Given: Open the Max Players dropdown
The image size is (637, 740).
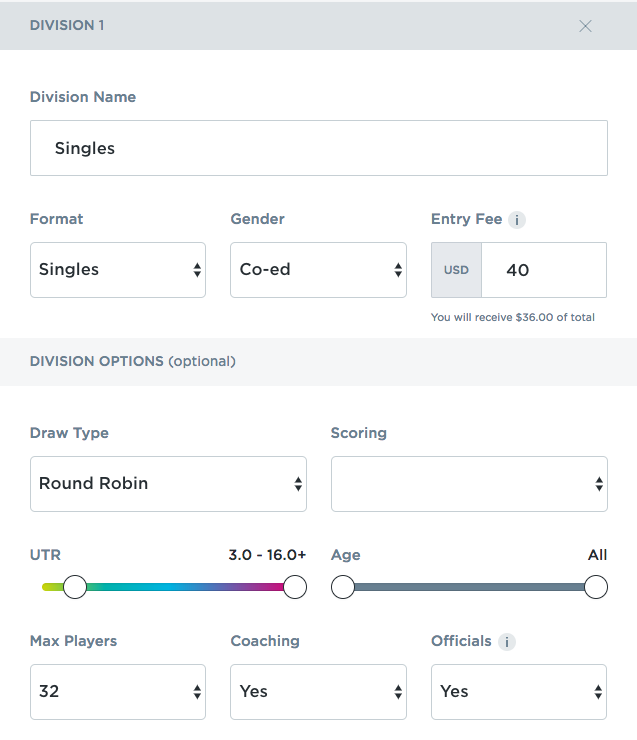Looking at the screenshot, I should (x=118, y=692).
